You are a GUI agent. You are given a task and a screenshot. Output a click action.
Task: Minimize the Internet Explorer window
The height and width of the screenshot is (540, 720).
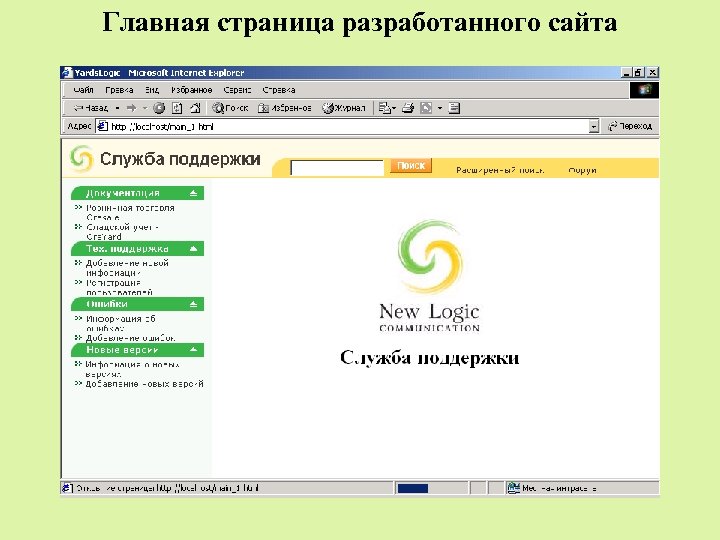tap(627, 73)
